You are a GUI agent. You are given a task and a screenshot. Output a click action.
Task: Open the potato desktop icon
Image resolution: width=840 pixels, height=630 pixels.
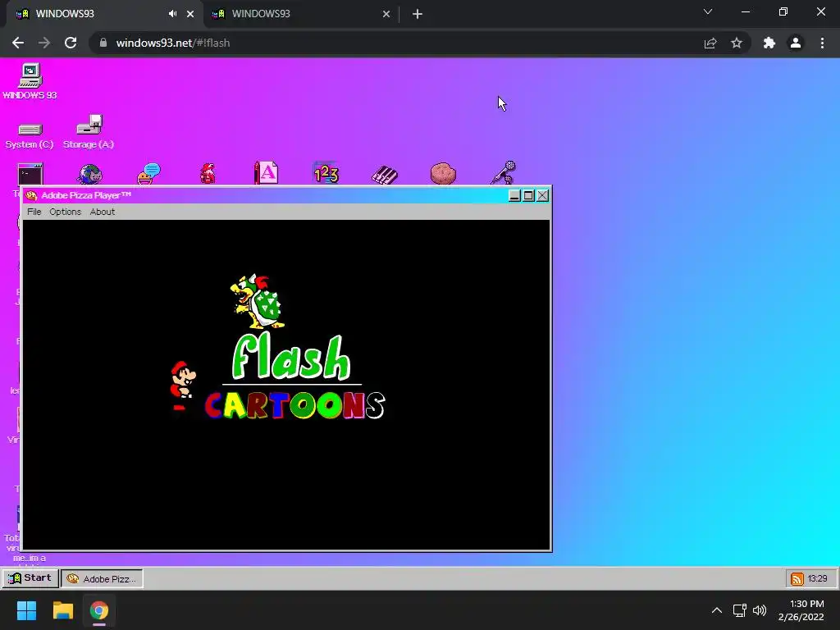click(x=443, y=174)
